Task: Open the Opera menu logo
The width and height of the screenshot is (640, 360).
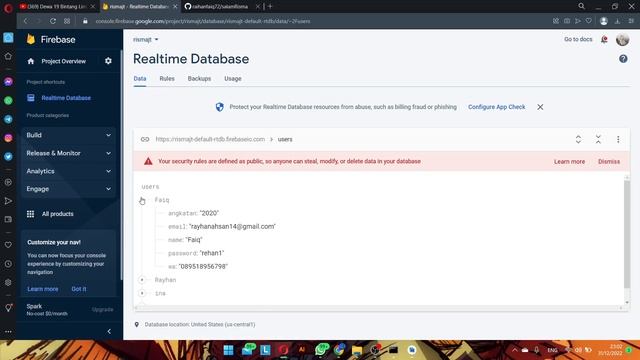Action: tap(8, 7)
